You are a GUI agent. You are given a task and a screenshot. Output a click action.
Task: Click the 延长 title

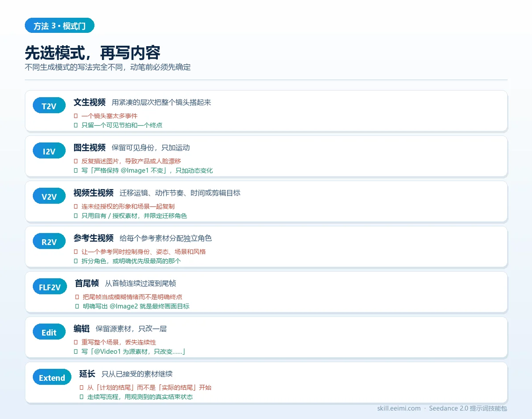(87, 374)
